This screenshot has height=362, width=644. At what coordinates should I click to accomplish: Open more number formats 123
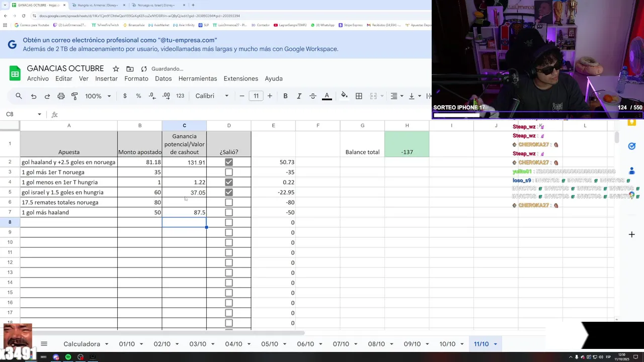180,96
